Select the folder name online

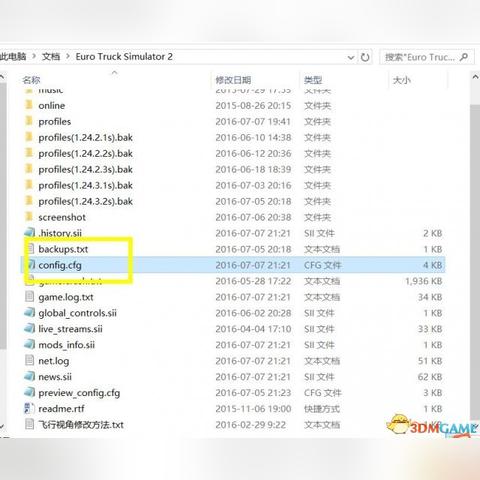point(51,106)
